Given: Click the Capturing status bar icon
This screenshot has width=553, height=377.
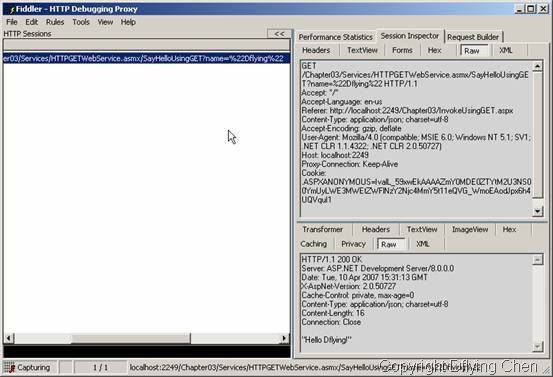Looking at the screenshot, I should pos(10,367).
